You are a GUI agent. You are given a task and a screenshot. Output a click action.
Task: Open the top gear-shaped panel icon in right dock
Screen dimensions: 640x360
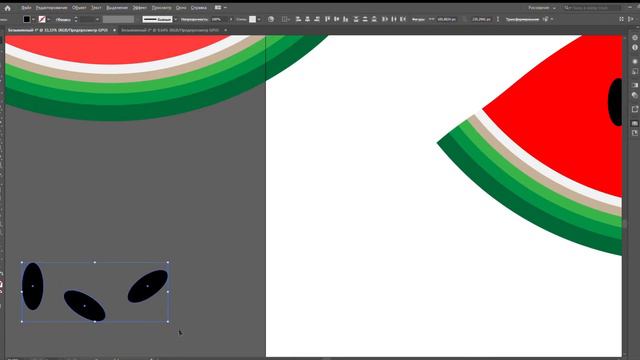click(x=635, y=38)
